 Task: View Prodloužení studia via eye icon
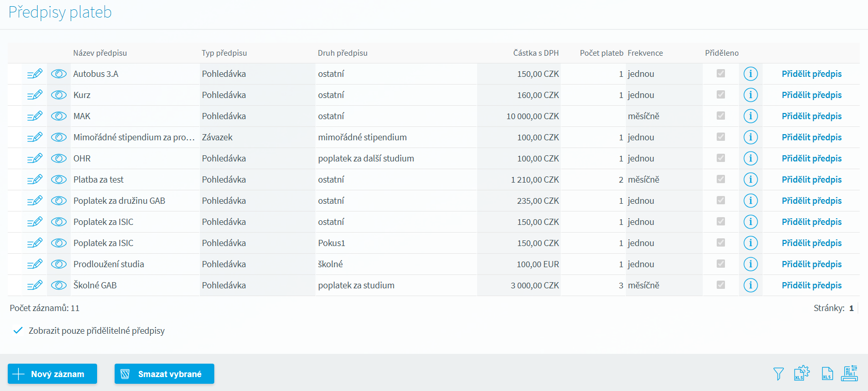pyautogui.click(x=59, y=264)
